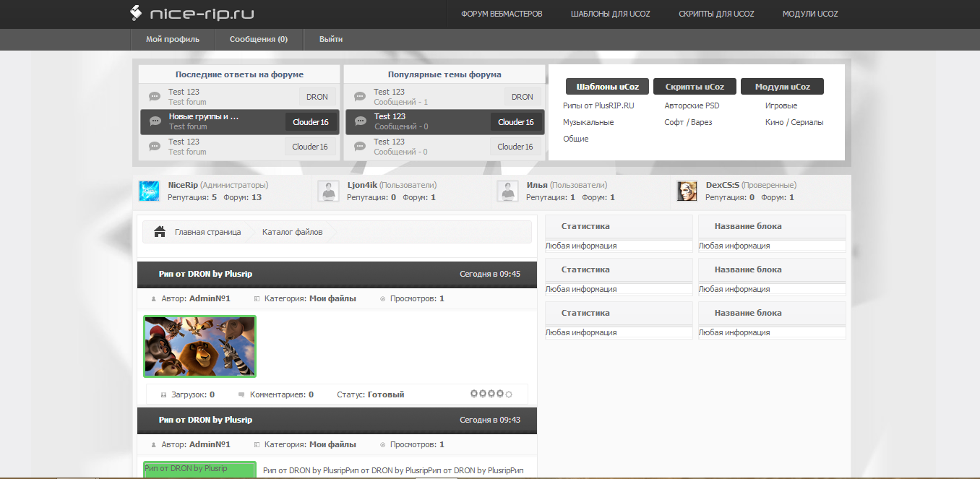
Task: Open the Madagascar thumbnail image
Action: point(199,346)
